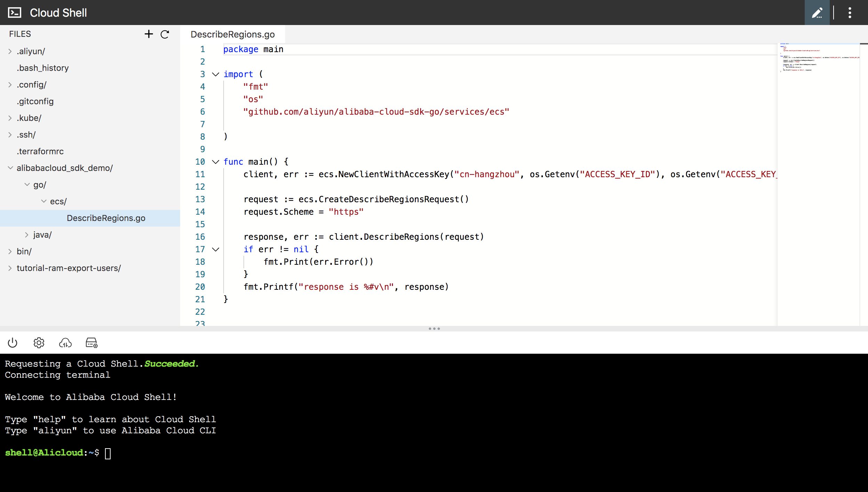Toggle the code editor pencil icon
The width and height of the screenshot is (868, 492).
[817, 13]
